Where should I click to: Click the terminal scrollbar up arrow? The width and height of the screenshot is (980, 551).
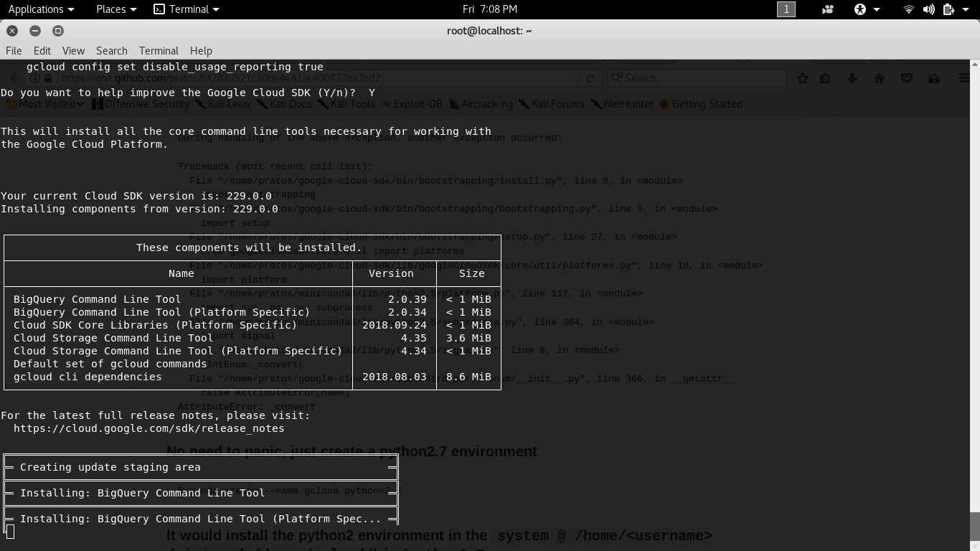[974, 65]
